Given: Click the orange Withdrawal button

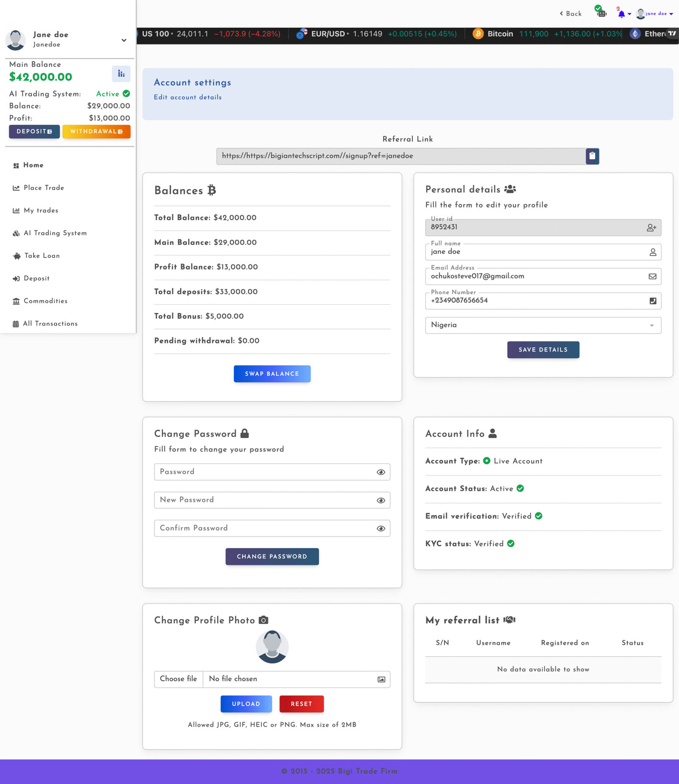Looking at the screenshot, I should [96, 132].
